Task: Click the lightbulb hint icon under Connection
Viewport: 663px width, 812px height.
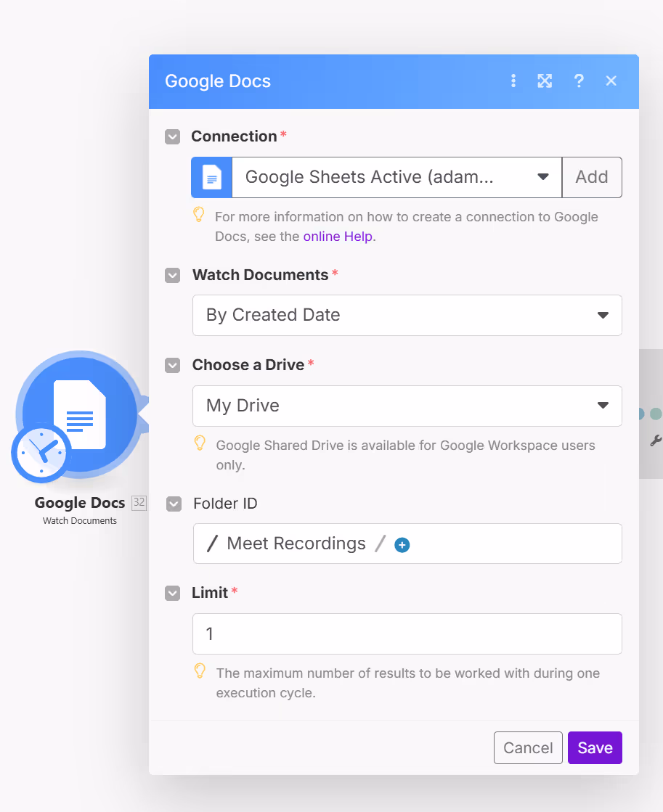Action: pyautogui.click(x=198, y=214)
